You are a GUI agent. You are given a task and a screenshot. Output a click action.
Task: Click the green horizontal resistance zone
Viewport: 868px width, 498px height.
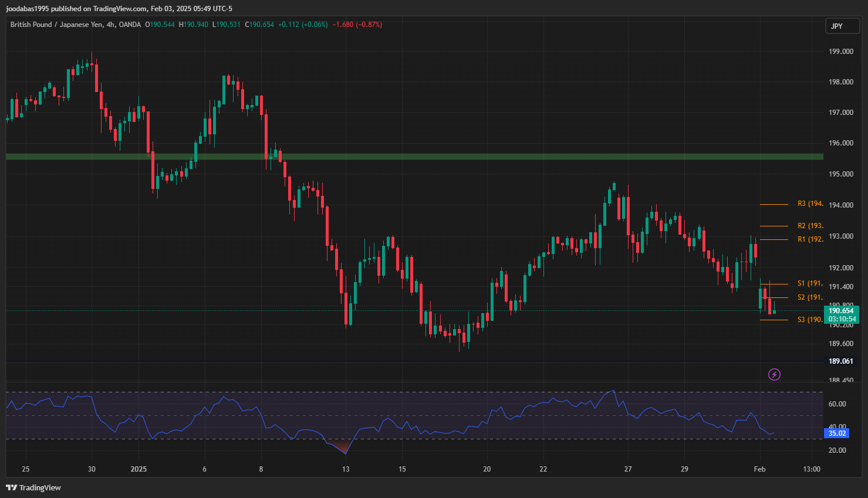click(414, 157)
